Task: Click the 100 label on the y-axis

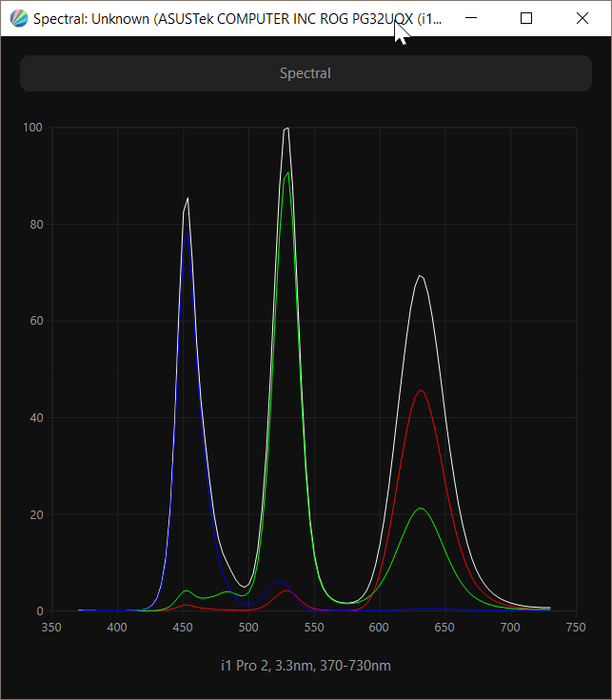Action: [34, 128]
